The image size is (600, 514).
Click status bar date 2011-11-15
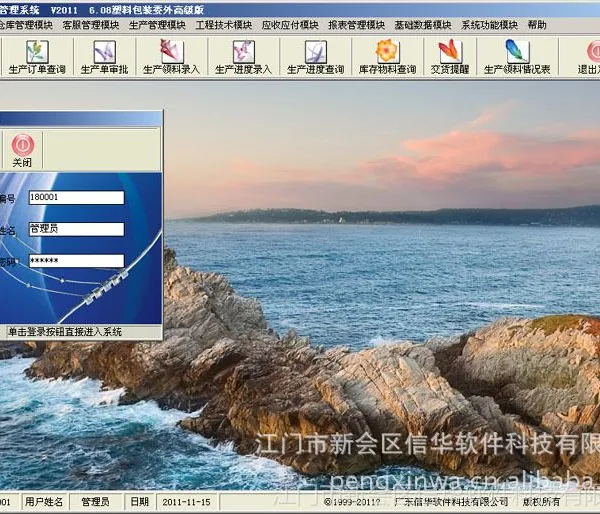coord(186,502)
